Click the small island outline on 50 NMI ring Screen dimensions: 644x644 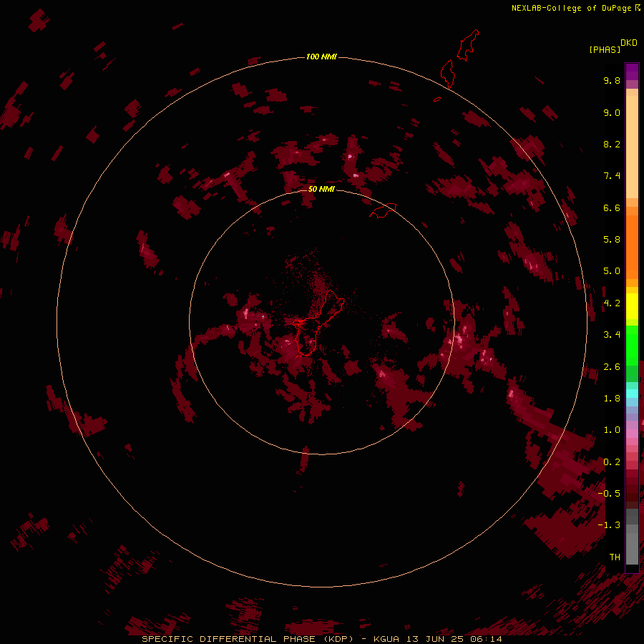383,210
